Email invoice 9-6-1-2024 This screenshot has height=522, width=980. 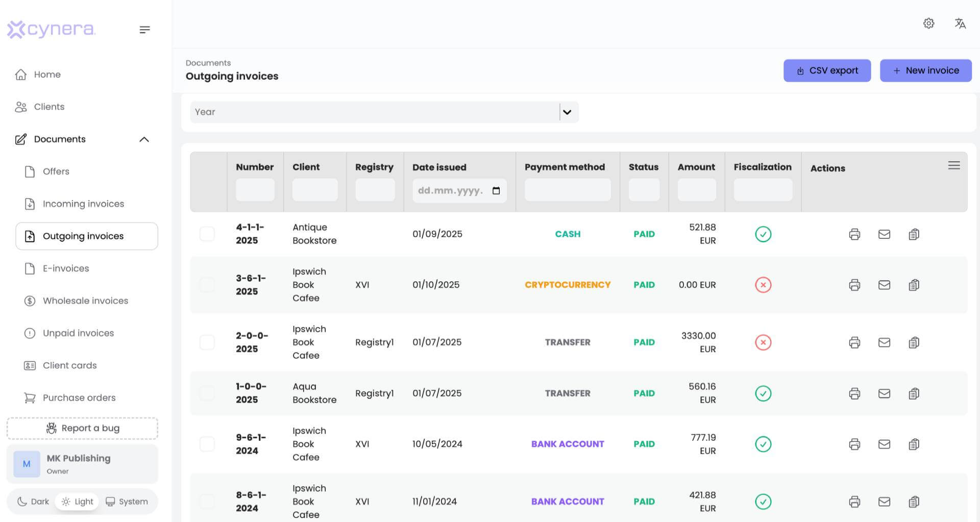(884, 444)
